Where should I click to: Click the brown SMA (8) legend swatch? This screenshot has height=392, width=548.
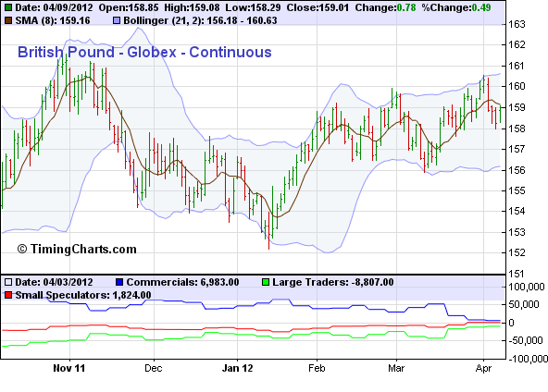[x=8, y=20]
